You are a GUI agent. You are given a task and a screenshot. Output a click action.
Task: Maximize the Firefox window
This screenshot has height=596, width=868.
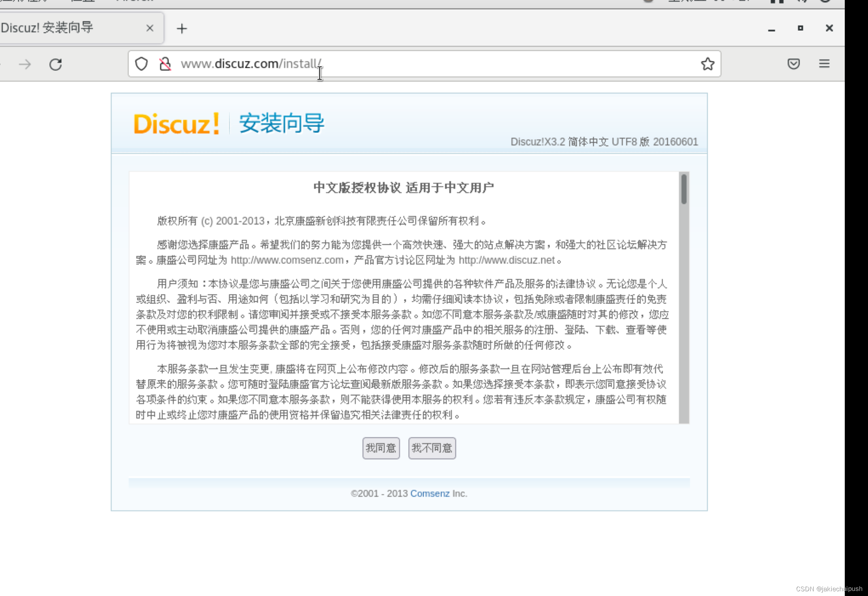(x=800, y=28)
